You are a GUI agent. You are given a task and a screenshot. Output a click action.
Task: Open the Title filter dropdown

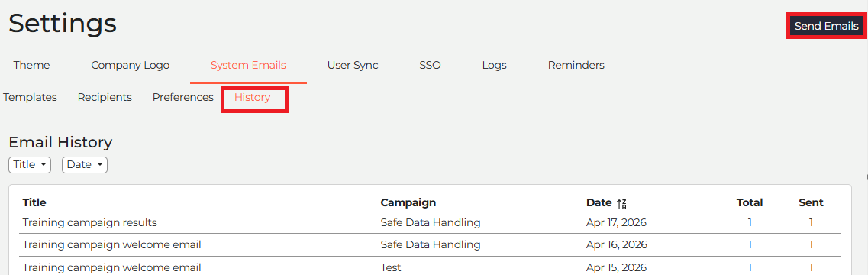[30, 165]
